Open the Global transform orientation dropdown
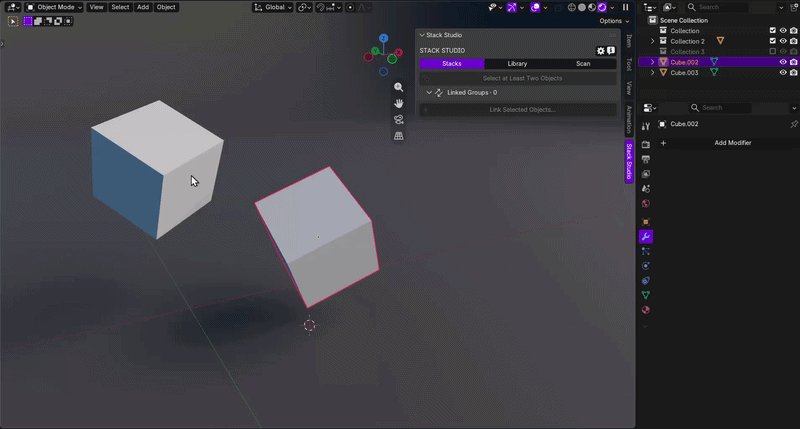Image resolution: width=800 pixels, height=429 pixels. click(273, 7)
